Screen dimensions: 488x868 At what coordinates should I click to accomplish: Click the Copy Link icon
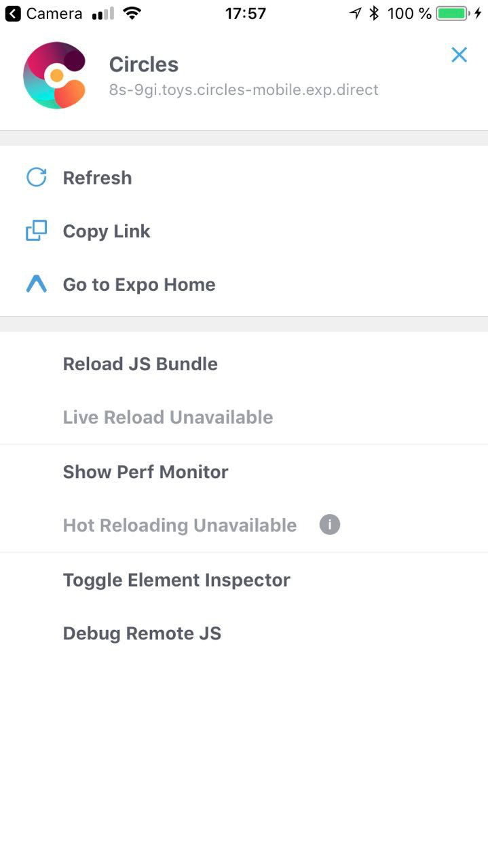(35, 231)
